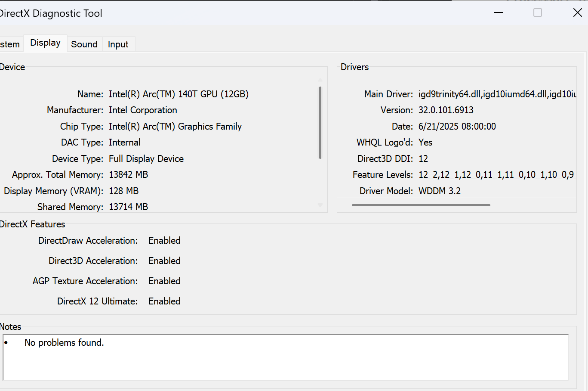
Task: Click the Driver Model WDDM 3.2 value
Action: point(440,191)
